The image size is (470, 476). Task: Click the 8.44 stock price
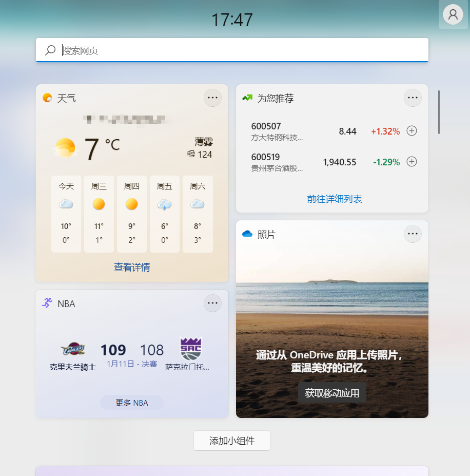pos(348,131)
